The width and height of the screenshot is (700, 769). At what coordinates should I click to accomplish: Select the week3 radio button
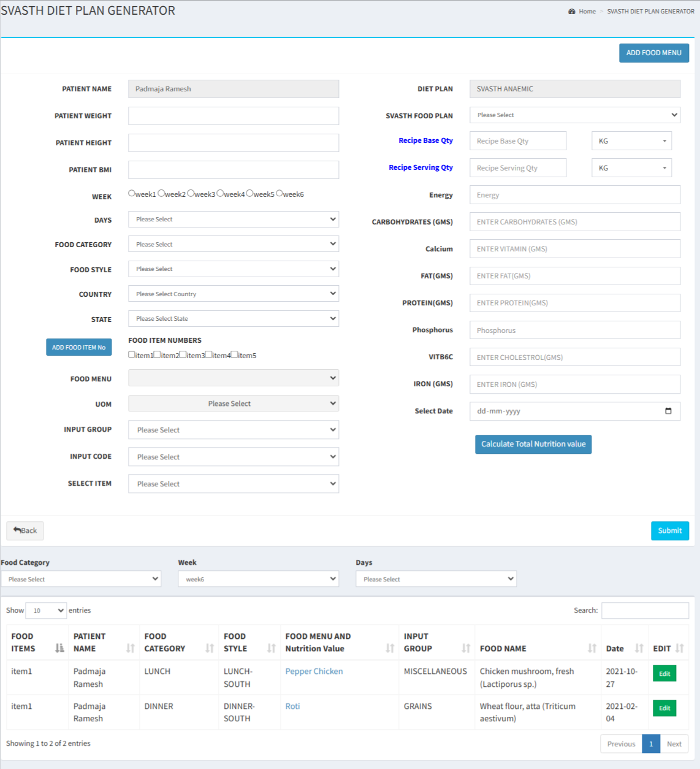pyautogui.click(x=191, y=193)
